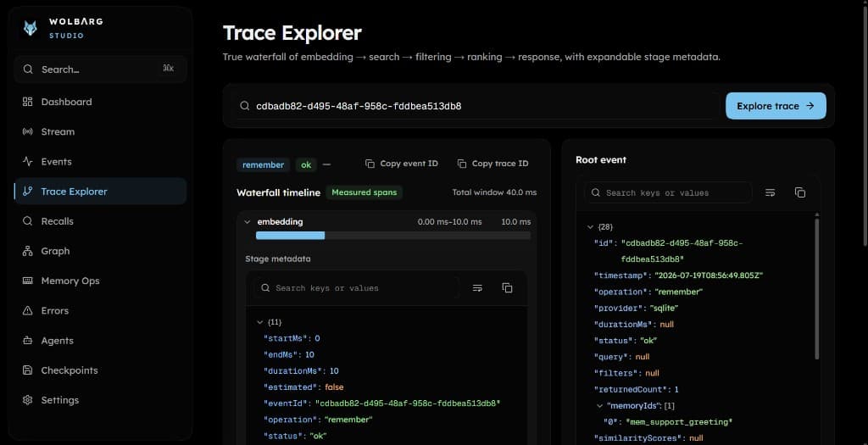Open the Checkpoints page label
Screen dimensions: 868x445
(x=70, y=370)
